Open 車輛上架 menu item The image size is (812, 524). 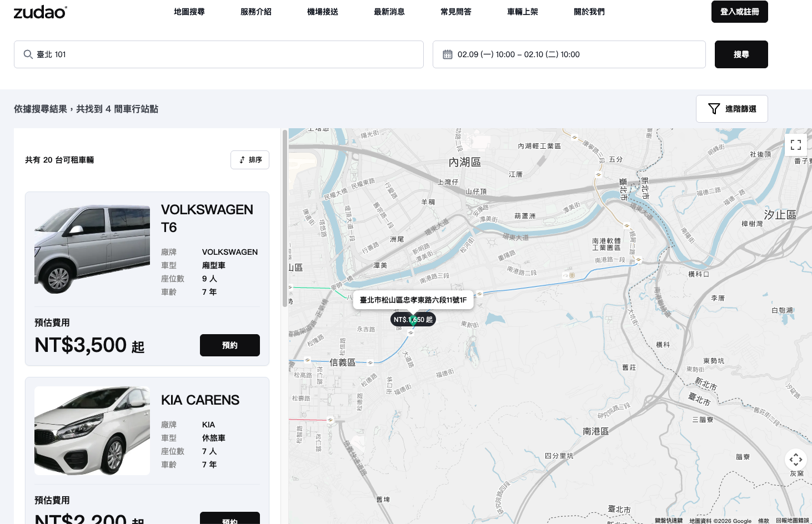click(523, 12)
